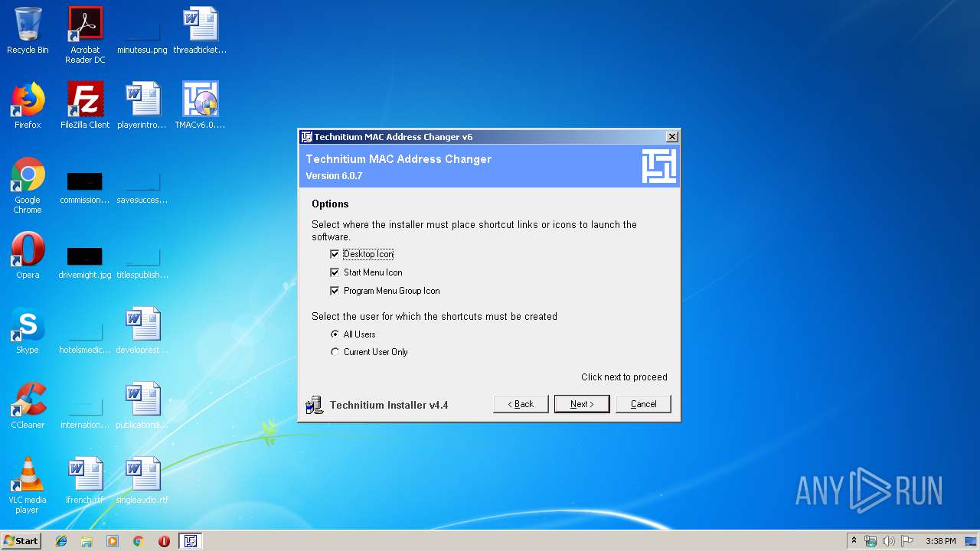Select the All Users radio button
Image resolution: width=980 pixels, height=551 pixels.
pyautogui.click(x=335, y=334)
